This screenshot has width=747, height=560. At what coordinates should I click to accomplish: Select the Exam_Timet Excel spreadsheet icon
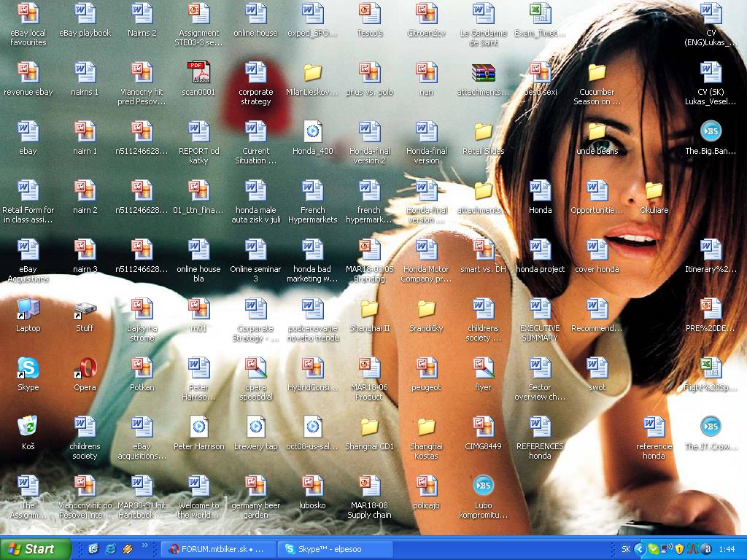point(540,14)
